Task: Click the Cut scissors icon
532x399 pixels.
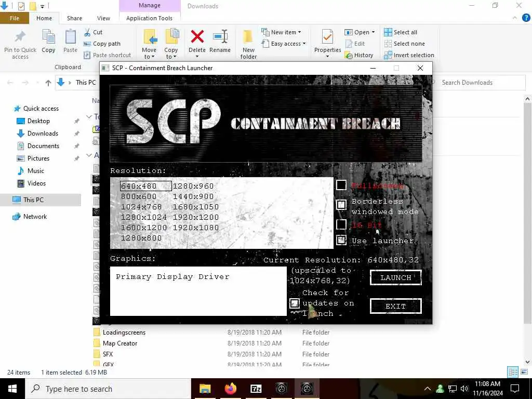Action: tap(87, 32)
